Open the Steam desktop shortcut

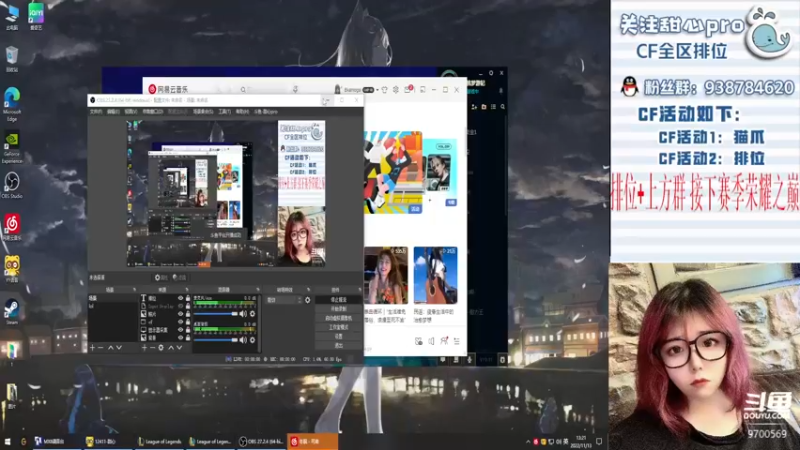12,311
